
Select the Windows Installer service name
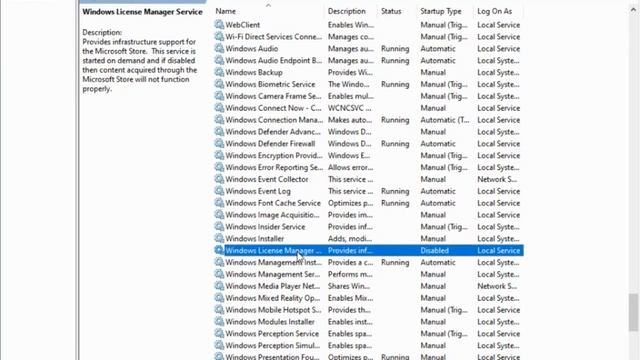point(255,238)
